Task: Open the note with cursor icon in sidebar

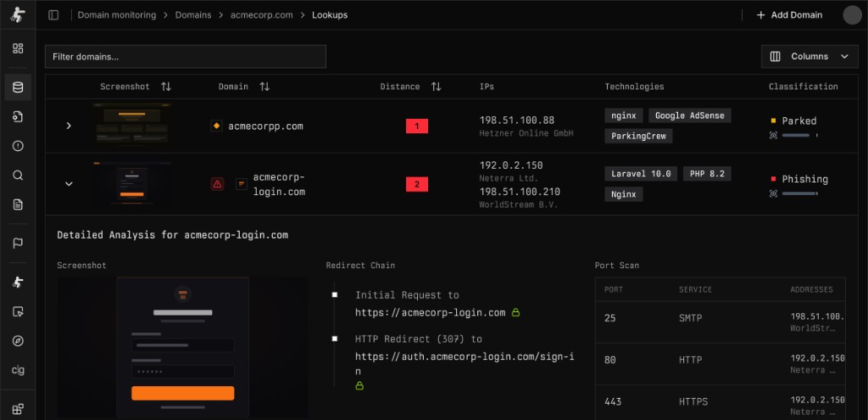Action: 18,311
